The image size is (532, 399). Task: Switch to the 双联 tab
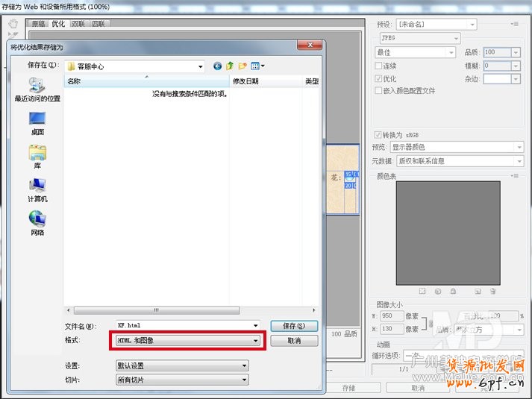pyautogui.click(x=78, y=24)
